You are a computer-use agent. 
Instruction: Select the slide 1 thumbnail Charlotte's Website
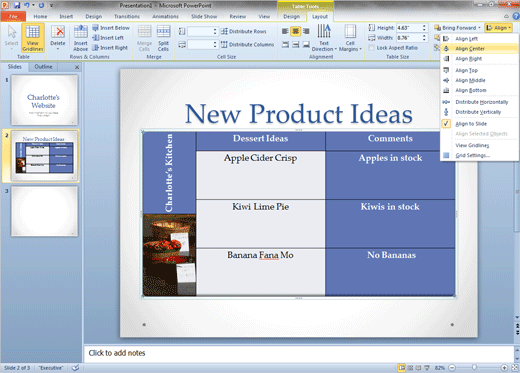pos(44,100)
